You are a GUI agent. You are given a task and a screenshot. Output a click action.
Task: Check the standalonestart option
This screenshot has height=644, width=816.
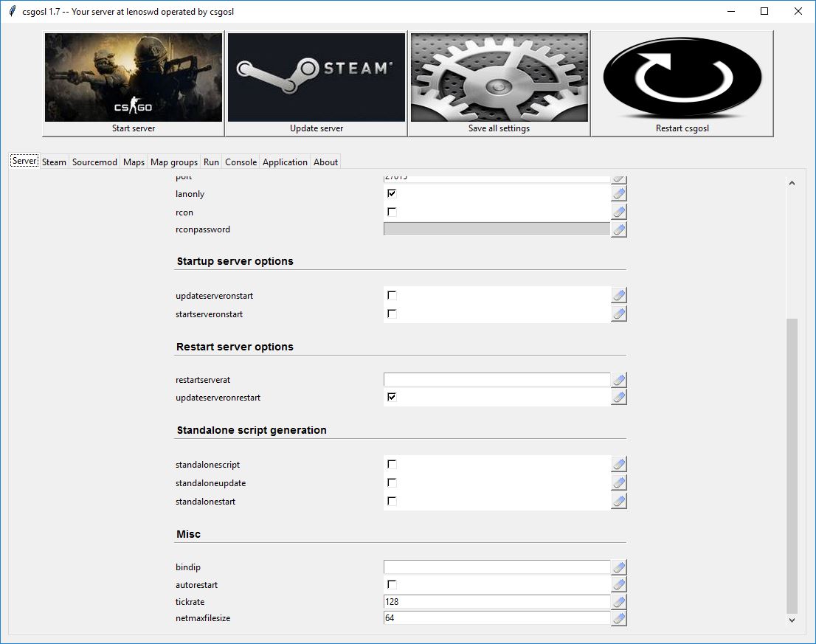pyautogui.click(x=392, y=501)
